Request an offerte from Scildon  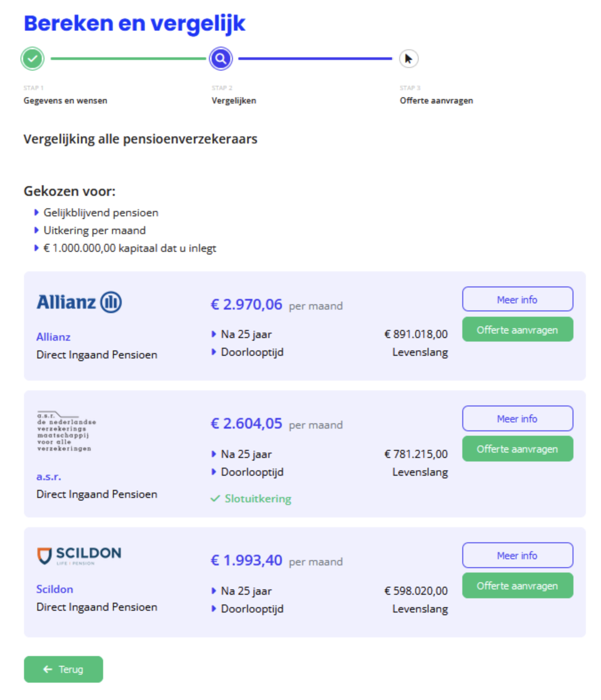coord(517,585)
